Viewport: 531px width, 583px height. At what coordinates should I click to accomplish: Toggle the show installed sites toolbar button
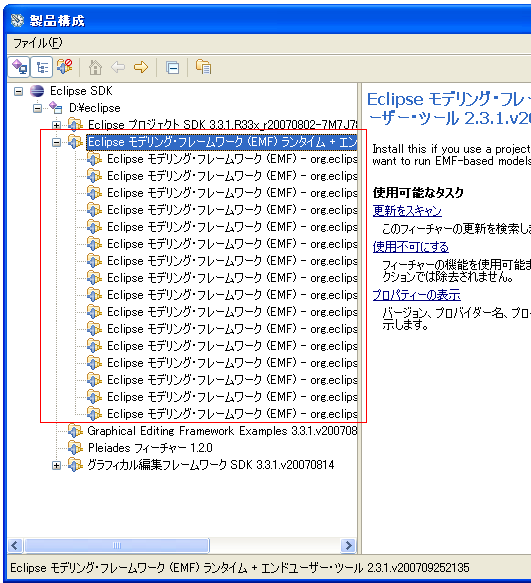pyautogui.click(x=19, y=67)
